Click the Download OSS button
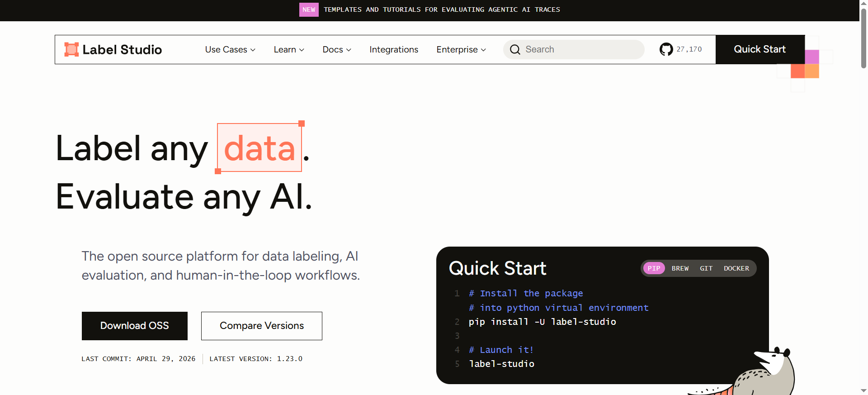 point(135,326)
